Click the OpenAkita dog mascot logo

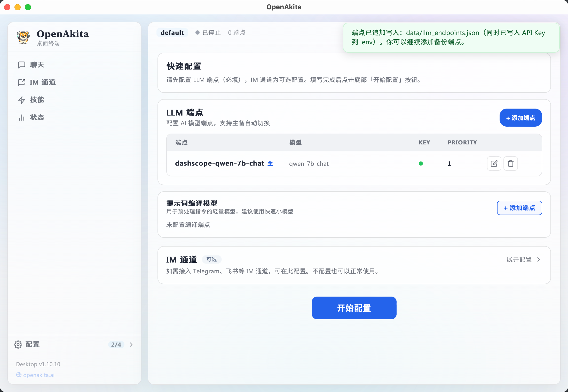coord(23,37)
